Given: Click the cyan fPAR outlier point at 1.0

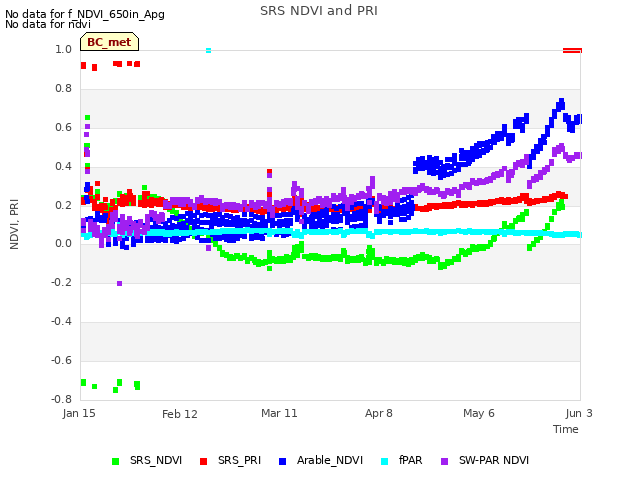Looking at the screenshot, I should [209, 51].
